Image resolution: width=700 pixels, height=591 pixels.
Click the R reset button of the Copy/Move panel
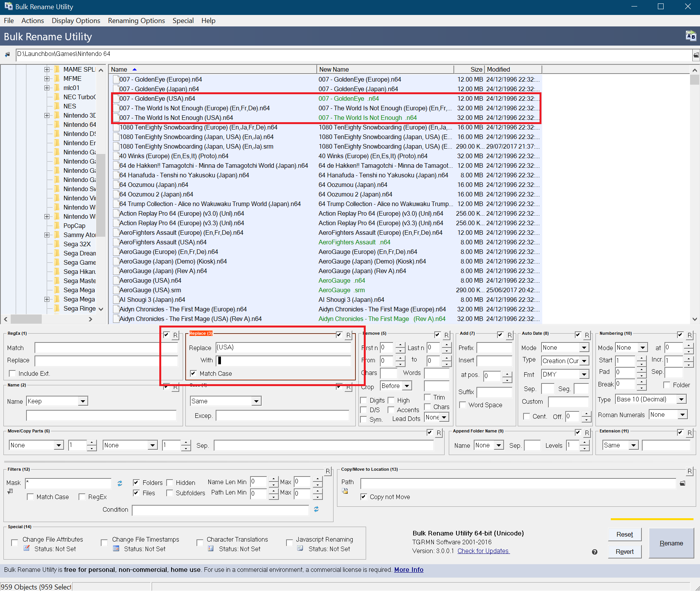coord(689,471)
